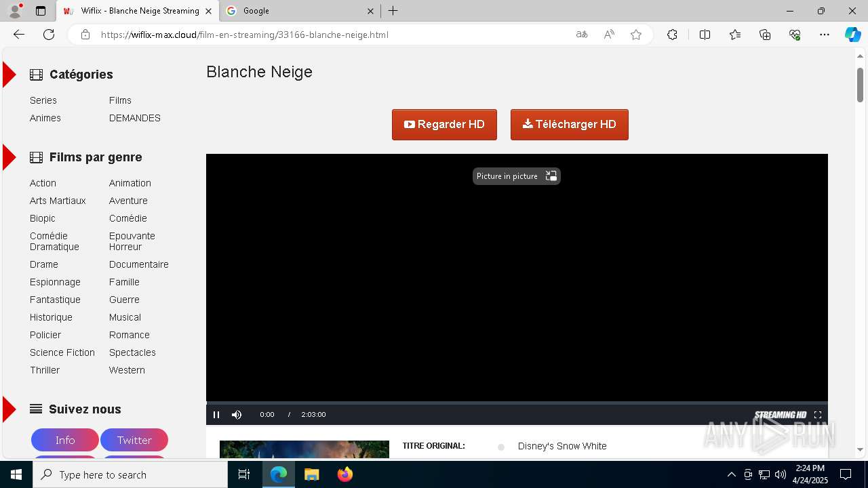
Task: Open Edge Settings and more menu
Action: click(825, 35)
